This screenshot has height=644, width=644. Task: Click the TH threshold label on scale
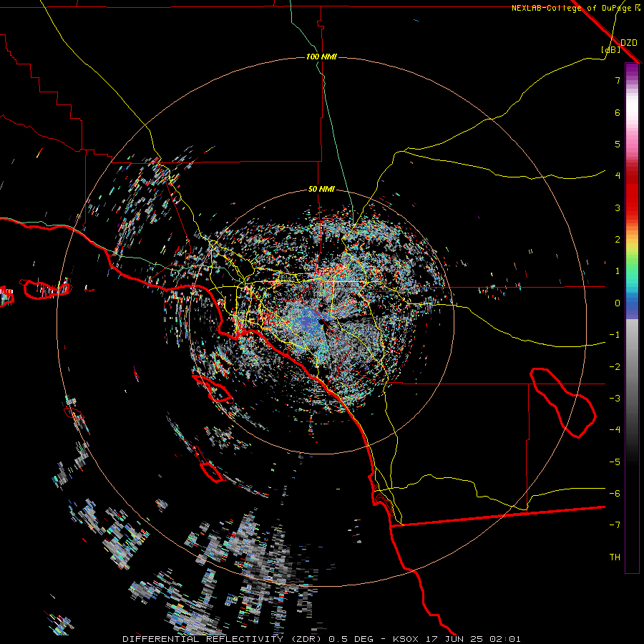[615, 557]
